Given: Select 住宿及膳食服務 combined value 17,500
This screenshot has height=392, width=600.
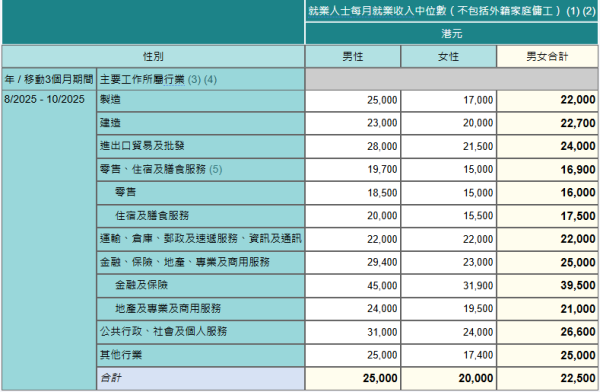Looking at the screenshot, I should [x=547, y=216].
